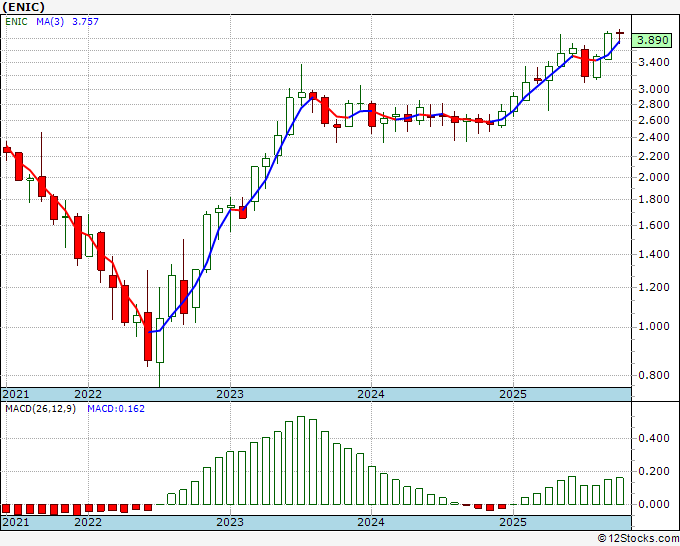The height and width of the screenshot is (546, 680).
Task: Click the tallest MACD histogram bar
Action: coord(301,461)
